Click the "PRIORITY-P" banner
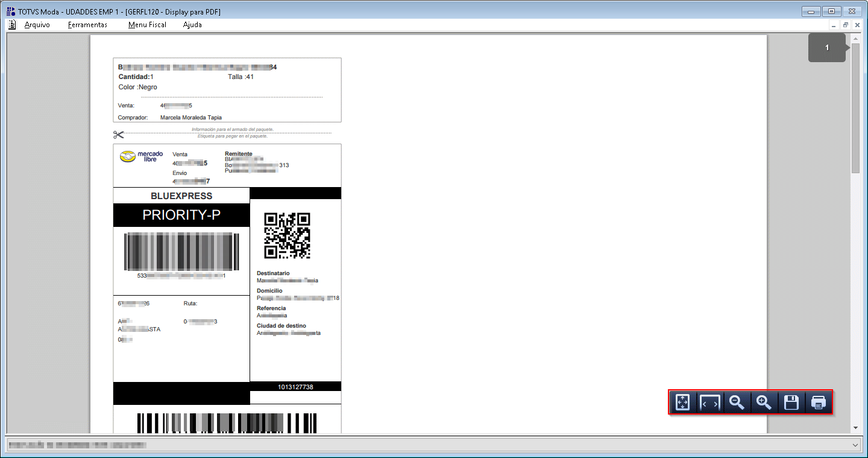Screen dimensions: 868x458 (x=181, y=215)
